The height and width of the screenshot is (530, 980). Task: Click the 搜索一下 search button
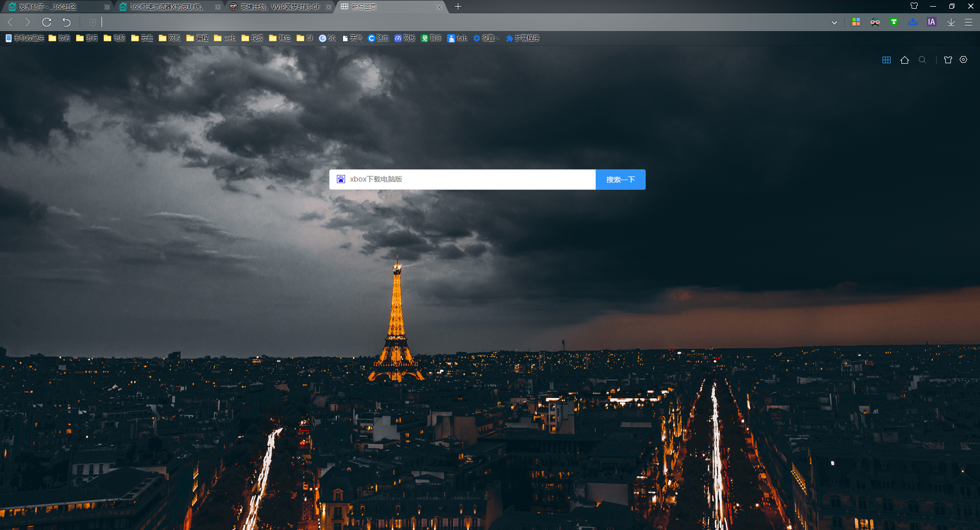621,180
